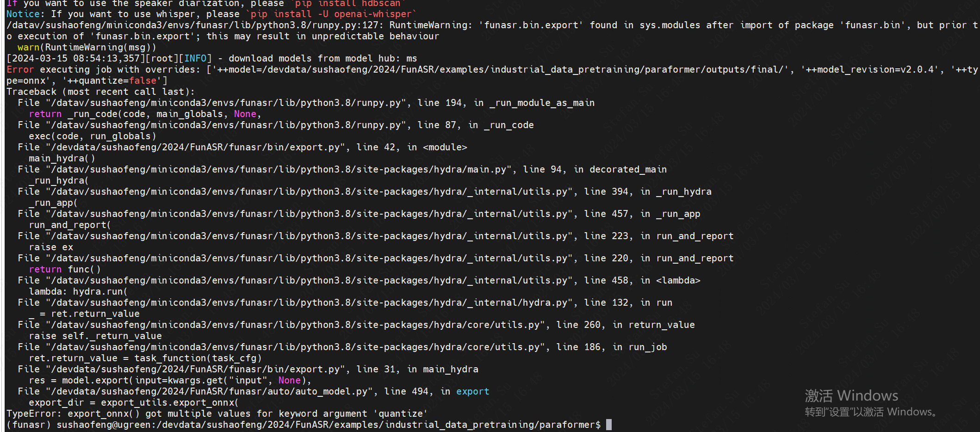Click the red 'false' value in the quantize override
The height and width of the screenshot is (432, 980).
pyautogui.click(x=143, y=80)
